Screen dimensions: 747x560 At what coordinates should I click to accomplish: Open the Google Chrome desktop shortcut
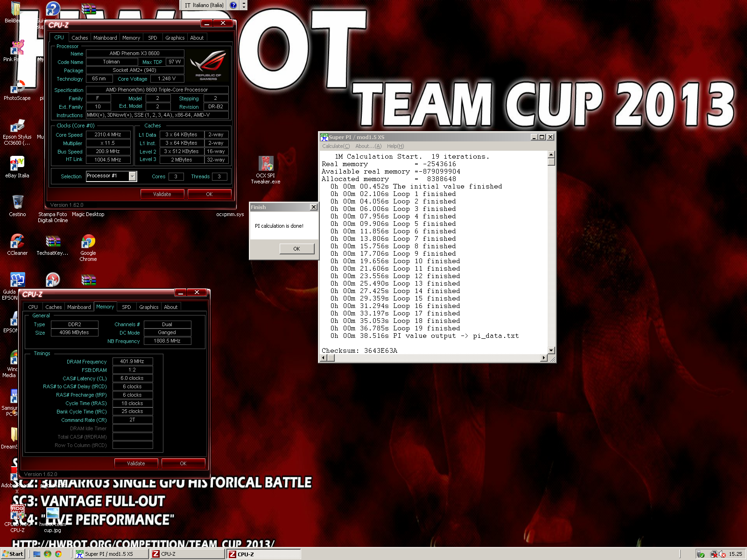tap(88, 241)
